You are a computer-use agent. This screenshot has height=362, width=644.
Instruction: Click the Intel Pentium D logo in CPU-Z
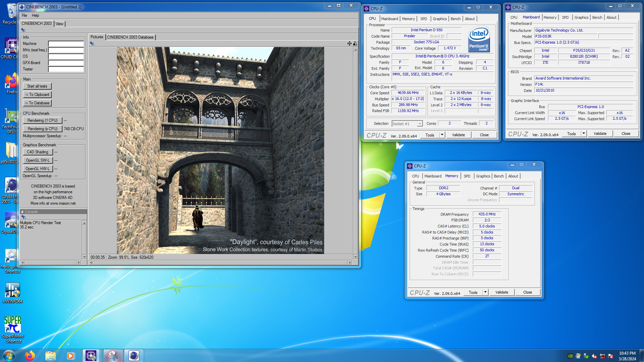coord(479,40)
